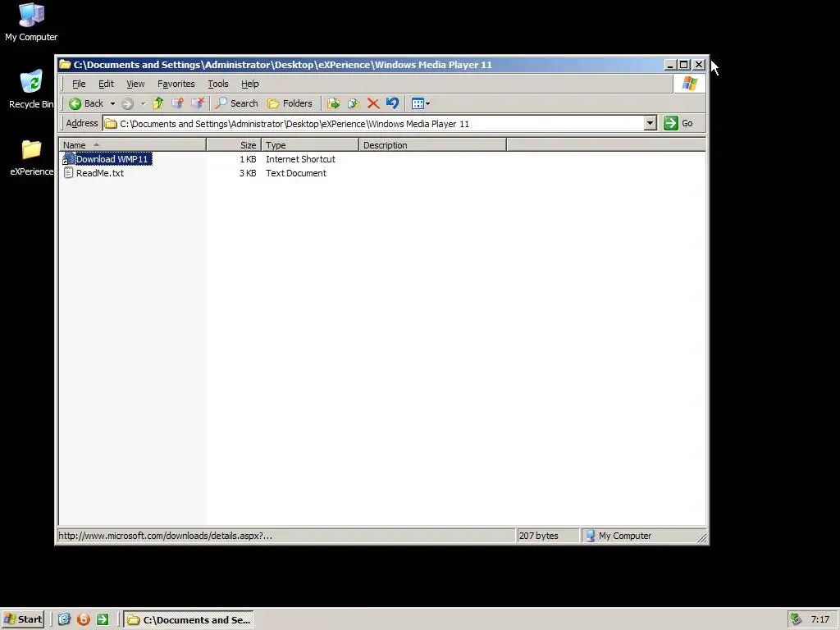Viewport: 840px width, 630px height.
Task: Click the red Delete X icon
Action: click(x=373, y=103)
